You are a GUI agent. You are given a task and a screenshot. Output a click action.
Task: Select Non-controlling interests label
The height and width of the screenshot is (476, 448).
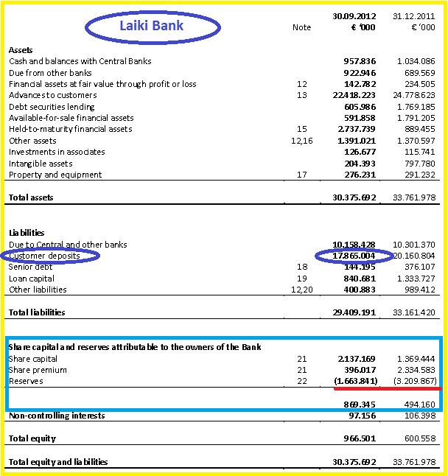click(x=57, y=416)
